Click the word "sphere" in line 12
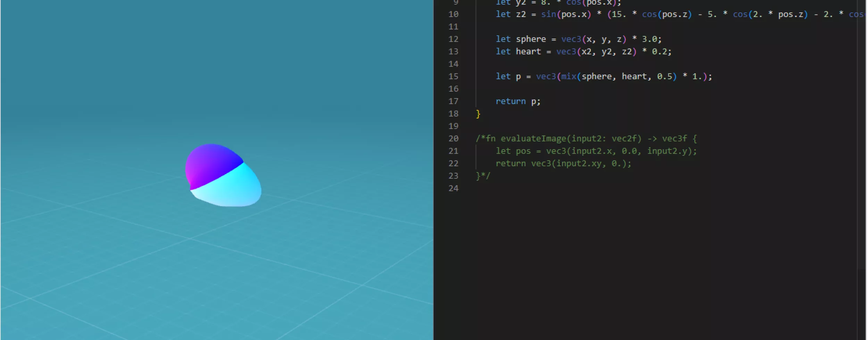Viewport: 868px width, 340px height. coord(531,39)
